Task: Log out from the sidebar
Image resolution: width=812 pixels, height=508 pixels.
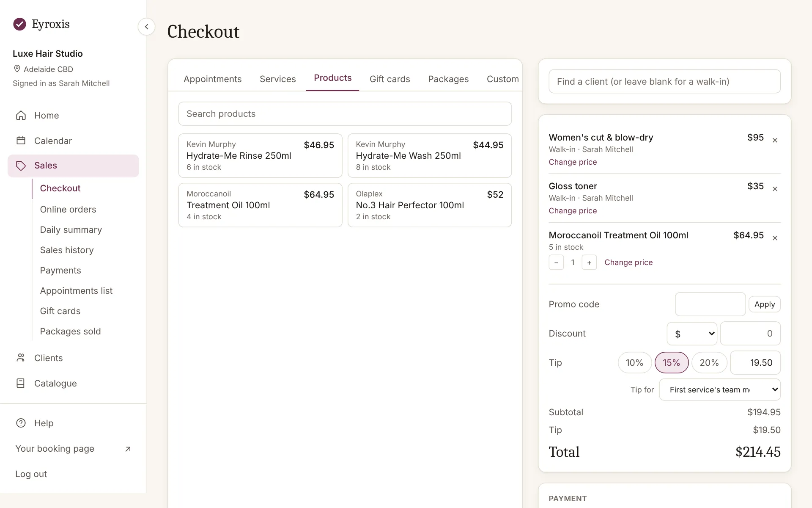Action: click(x=31, y=474)
